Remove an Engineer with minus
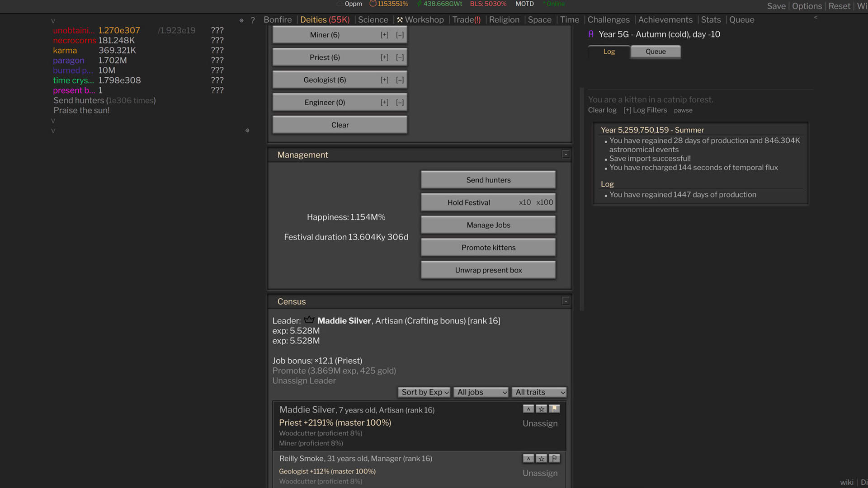 (400, 103)
